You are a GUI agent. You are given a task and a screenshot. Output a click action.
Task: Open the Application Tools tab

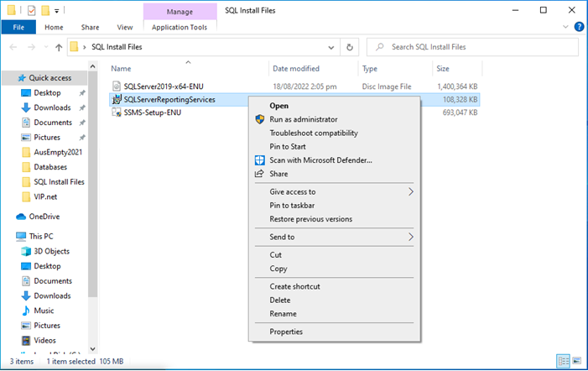tap(180, 27)
